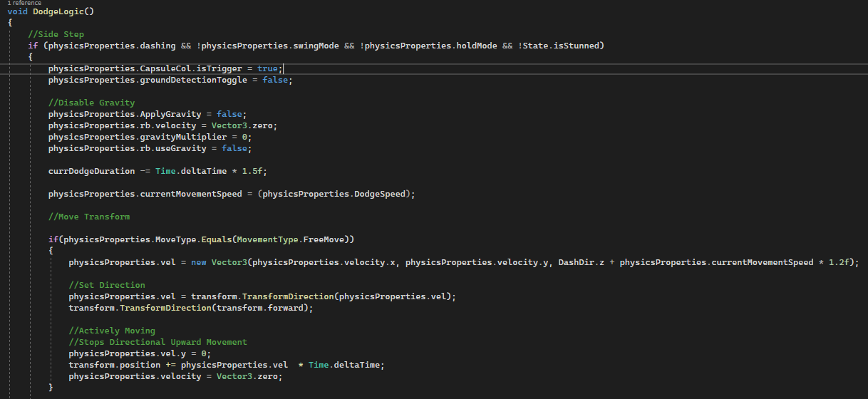This screenshot has height=399, width=868.
Task: Select the ApplyGravity property
Action: pyautogui.click(x=171, y=114)
